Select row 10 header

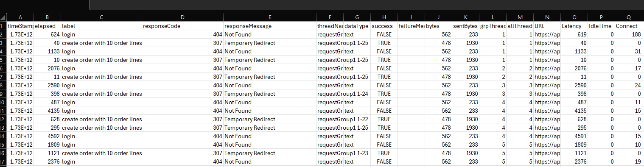(3, 102)
